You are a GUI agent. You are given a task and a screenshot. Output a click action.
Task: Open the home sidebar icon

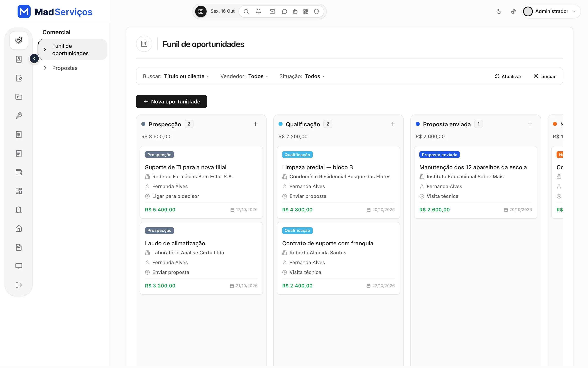[19, 228]
